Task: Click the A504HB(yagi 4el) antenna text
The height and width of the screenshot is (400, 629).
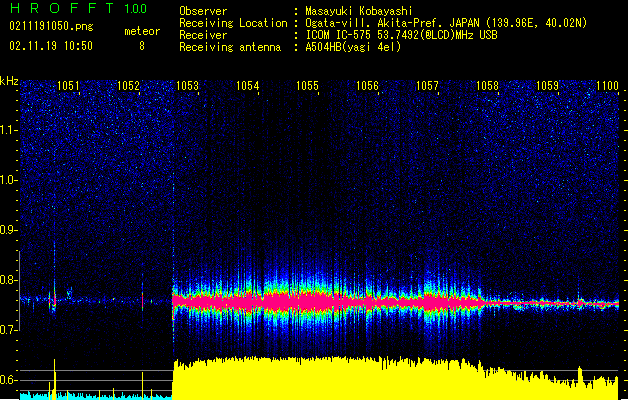Action: 353,47
